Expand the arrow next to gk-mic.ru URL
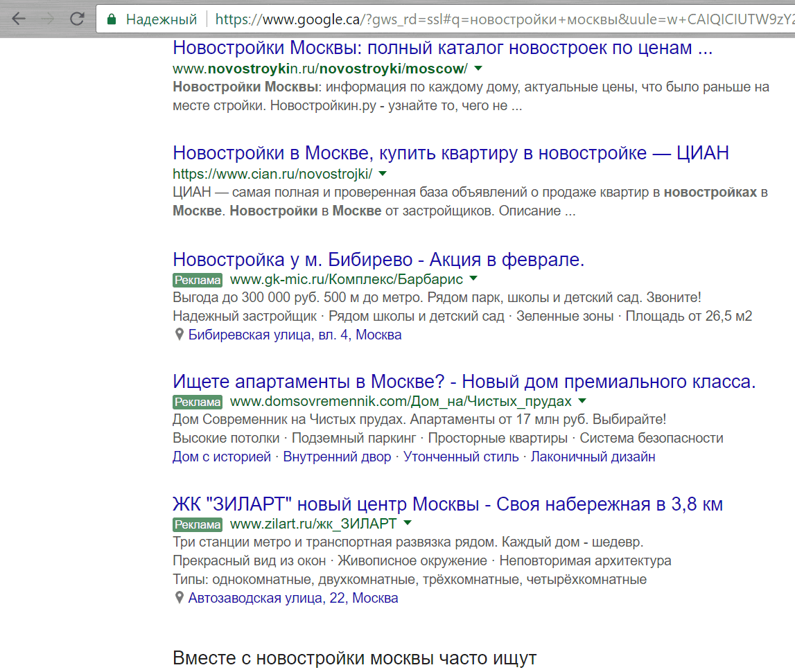 point(473,278)
